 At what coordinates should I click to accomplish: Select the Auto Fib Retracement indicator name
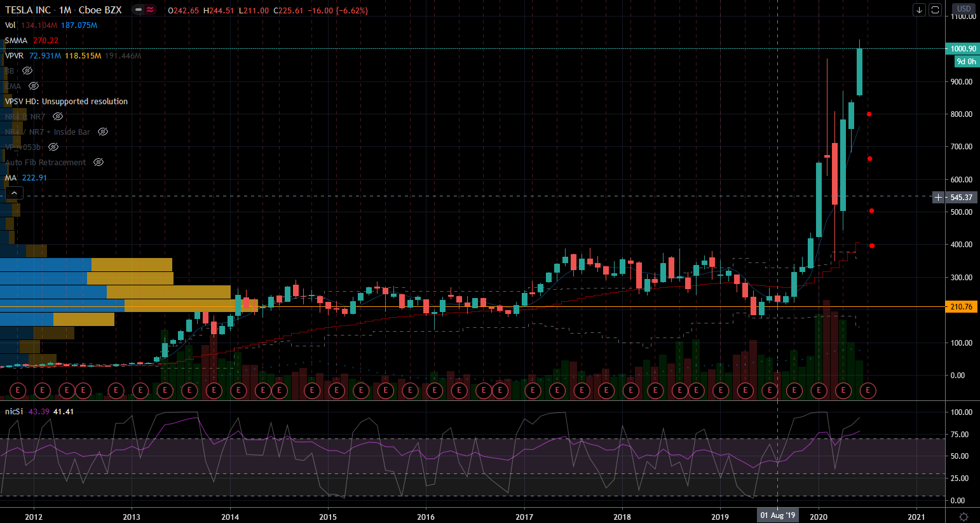(x=46, y=162)
